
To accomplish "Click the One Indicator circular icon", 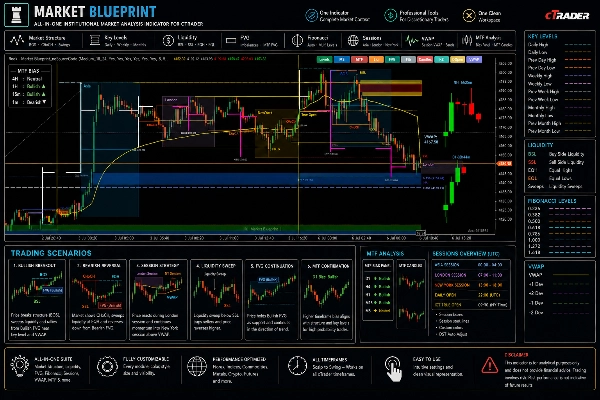I will point(311,15).
